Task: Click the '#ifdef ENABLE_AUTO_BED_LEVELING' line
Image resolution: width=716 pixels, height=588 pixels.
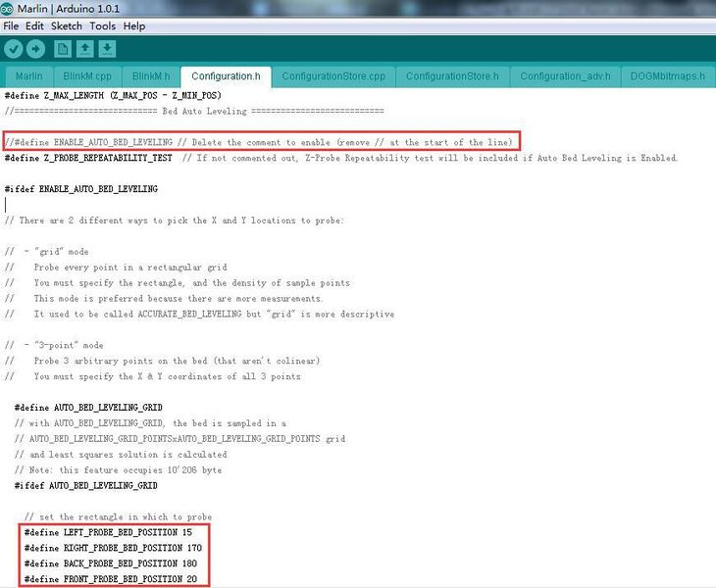Action: pyautogui.click(x=81, y=189)
